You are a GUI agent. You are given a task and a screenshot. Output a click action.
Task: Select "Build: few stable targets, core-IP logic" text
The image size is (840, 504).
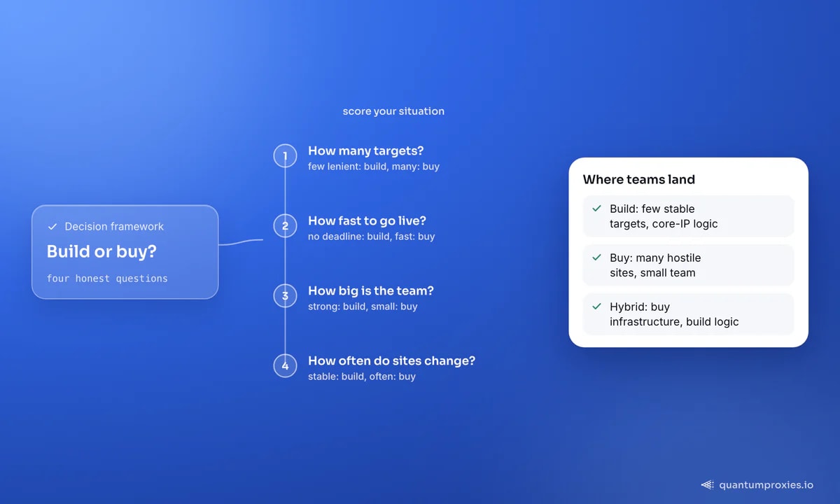click(664, 216)
